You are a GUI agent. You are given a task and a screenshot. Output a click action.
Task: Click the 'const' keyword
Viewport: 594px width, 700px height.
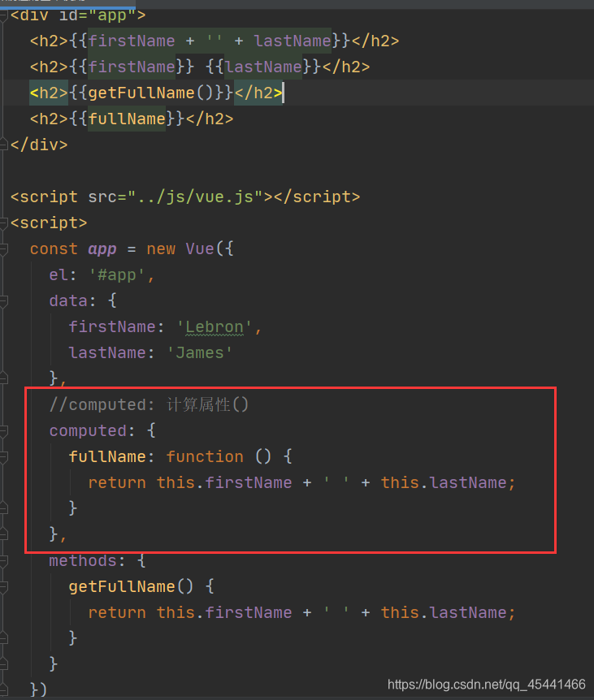(x=54, y=248)
